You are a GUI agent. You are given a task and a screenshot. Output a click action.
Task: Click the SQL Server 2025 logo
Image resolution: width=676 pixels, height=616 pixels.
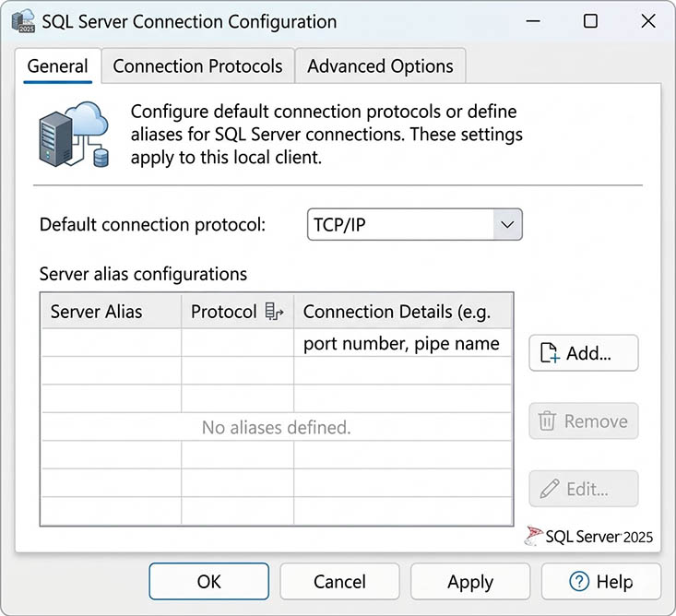[588, 537]
